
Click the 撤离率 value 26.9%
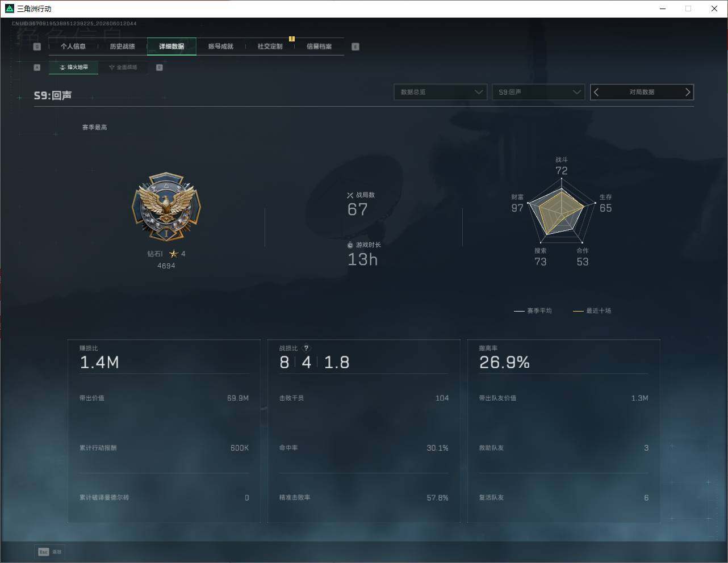[504, 363]
